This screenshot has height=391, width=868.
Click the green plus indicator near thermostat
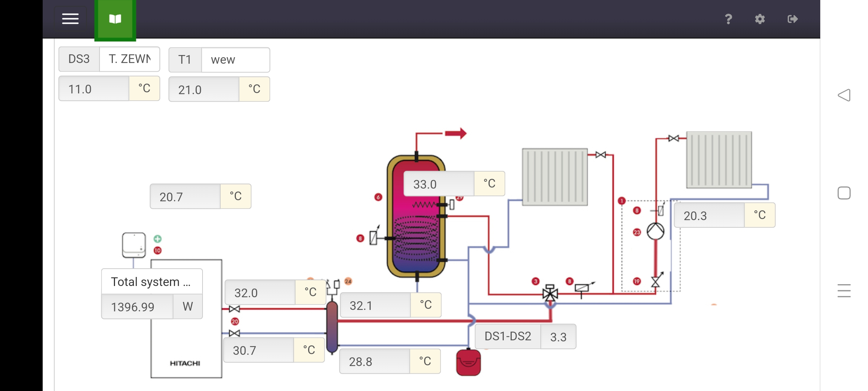(x=158, y=239)
